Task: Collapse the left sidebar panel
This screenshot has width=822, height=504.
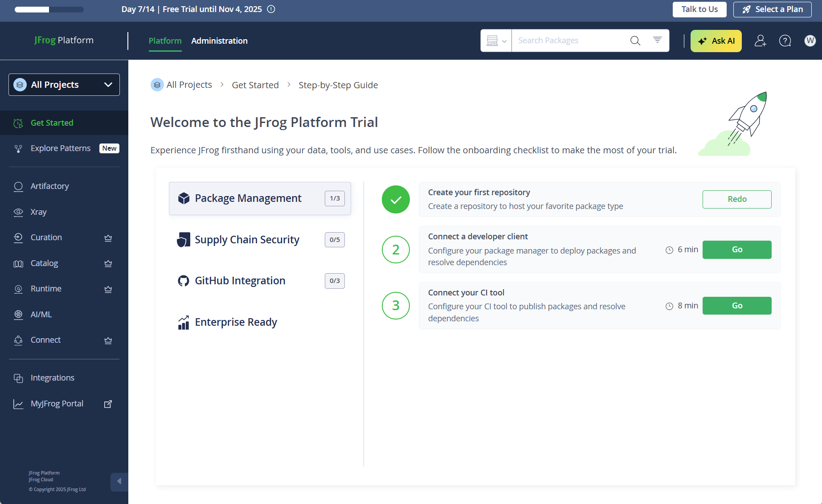Action: pos(119,481)
